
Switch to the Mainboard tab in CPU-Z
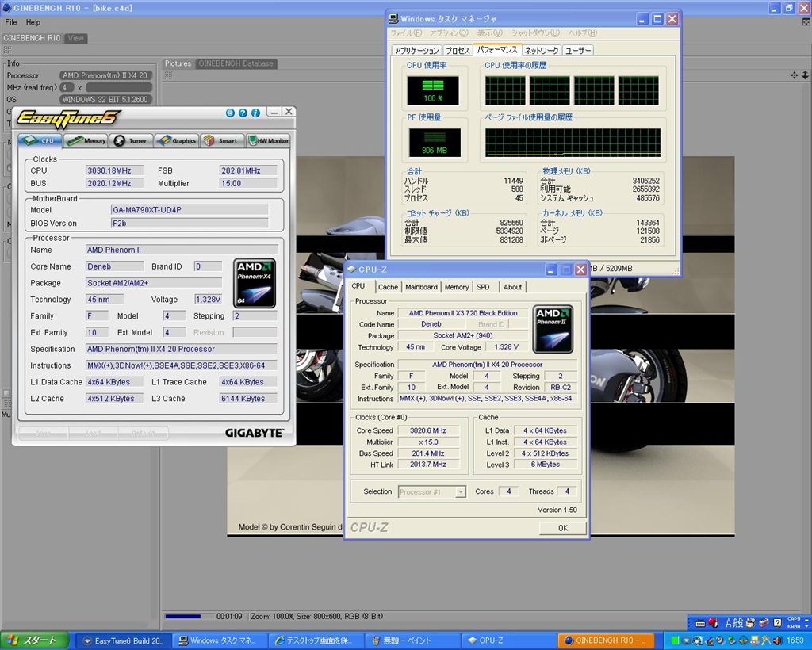[420, 287]
